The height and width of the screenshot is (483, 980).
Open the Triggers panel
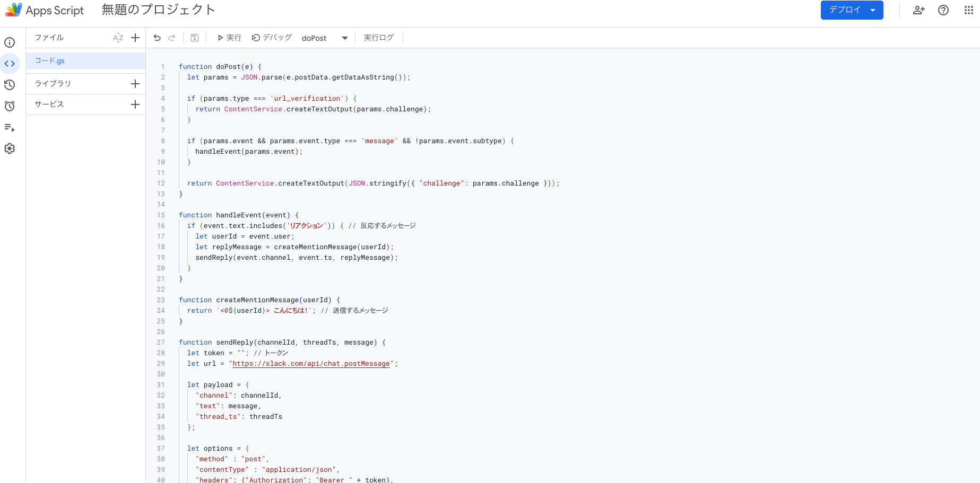(10, 106)
